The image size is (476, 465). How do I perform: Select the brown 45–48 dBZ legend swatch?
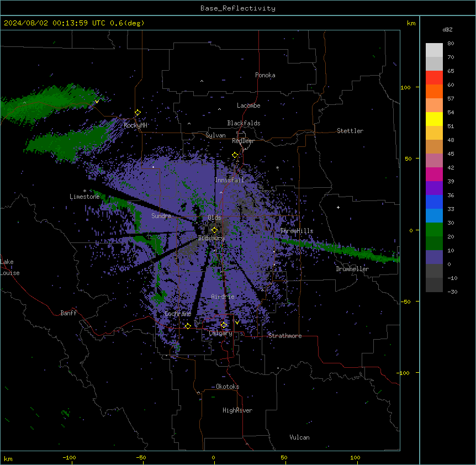coord(434,146)
